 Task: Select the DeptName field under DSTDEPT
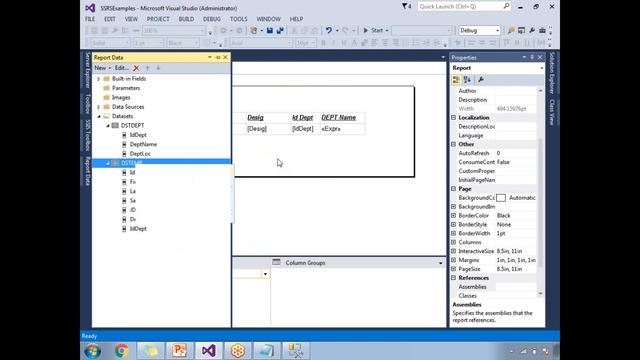point(143,144)
